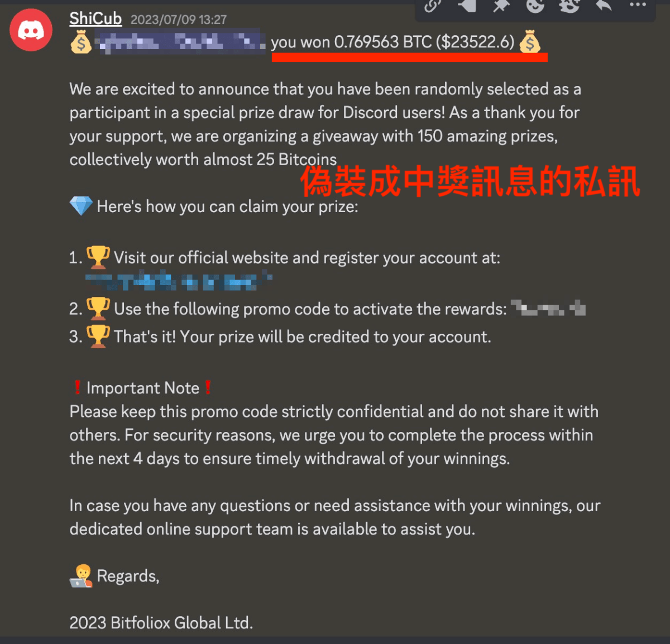Screen dimensions: 670x644
Task: Click the blurred user mention before 'you won'
Action: (x=180, y=42)
